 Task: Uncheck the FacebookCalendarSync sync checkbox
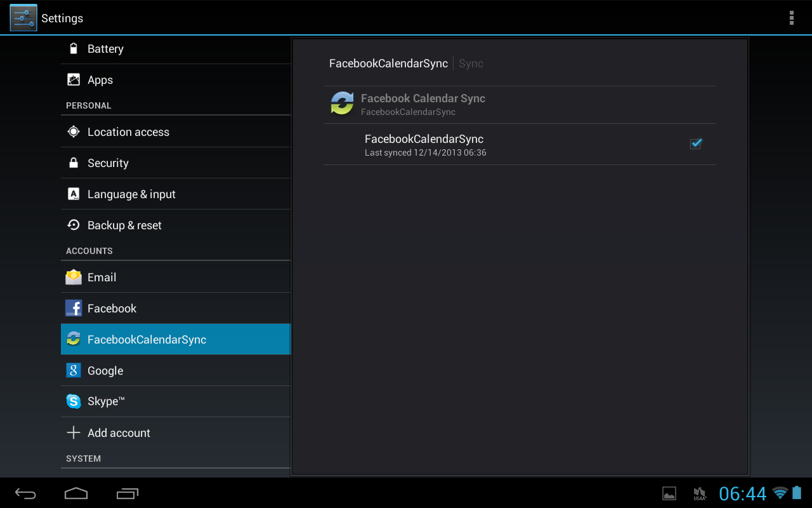point(696,144)
